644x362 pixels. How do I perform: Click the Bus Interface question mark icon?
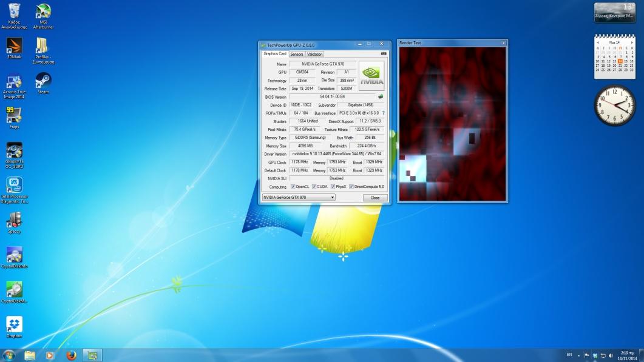pos(383,113)
